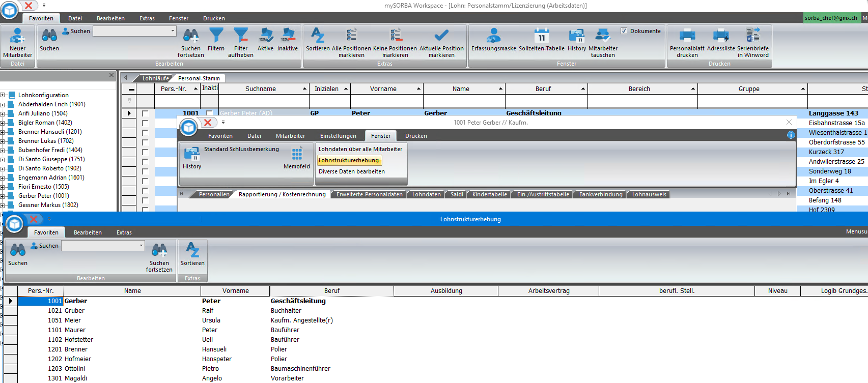Viewport: 868px width, 383px height.
Task: Show Aktive employees filter
Action: coord(265,40)
